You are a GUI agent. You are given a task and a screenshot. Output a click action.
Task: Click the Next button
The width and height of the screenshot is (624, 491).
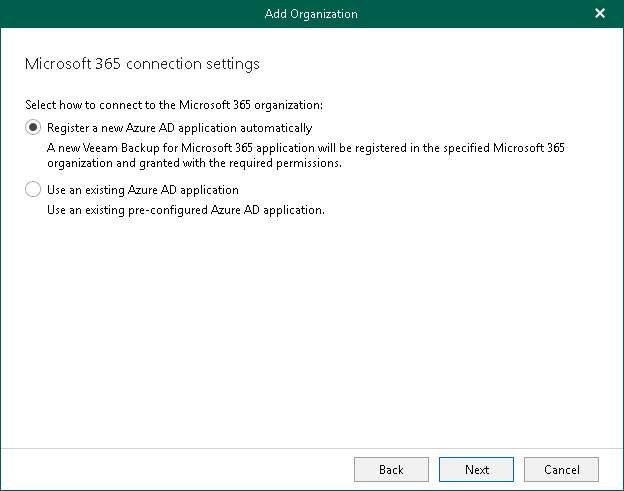click(x=477, y=469)
